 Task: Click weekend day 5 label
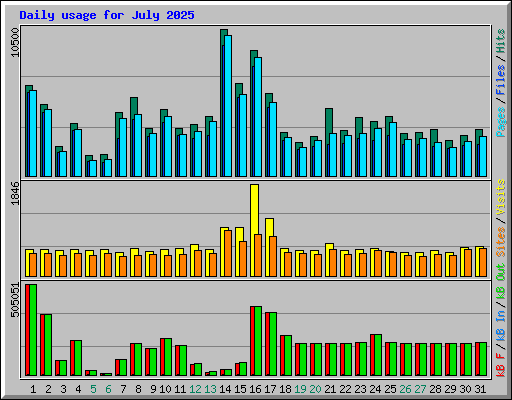[93, 389]
